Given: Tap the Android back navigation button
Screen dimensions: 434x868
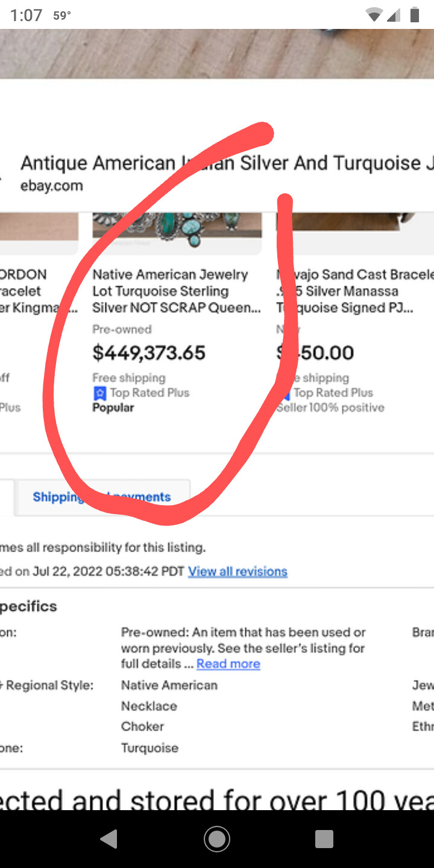Looking at the screenshot, I should pos(109,838).
